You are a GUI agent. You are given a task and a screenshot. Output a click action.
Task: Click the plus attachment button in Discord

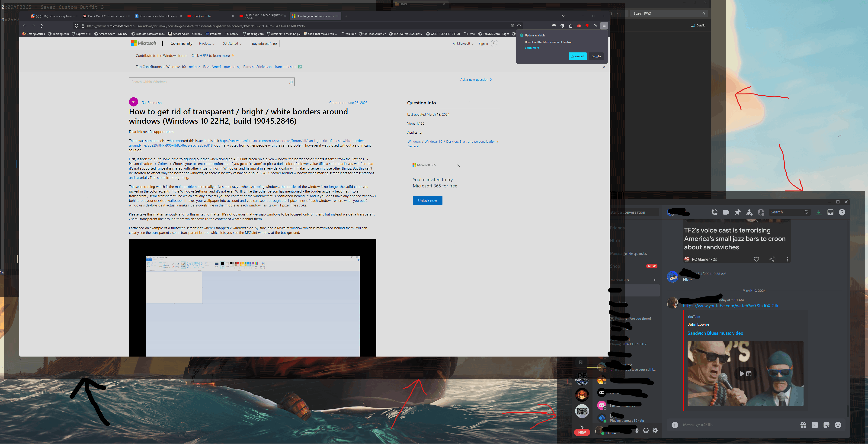[x=675, y=425]
